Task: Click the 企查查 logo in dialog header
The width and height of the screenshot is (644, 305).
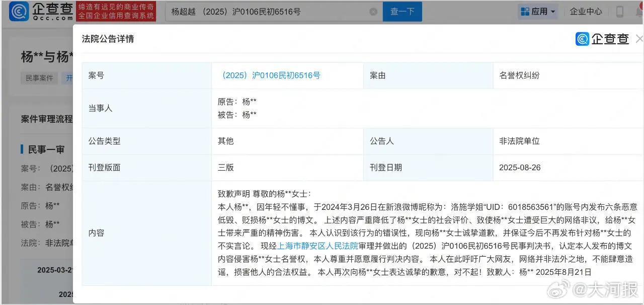Action: (x=602, y=39)
